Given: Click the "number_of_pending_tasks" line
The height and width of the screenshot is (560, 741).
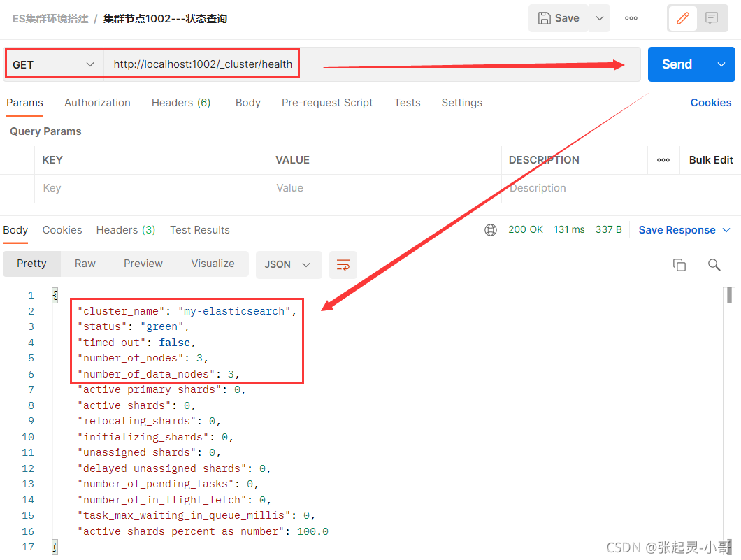Looking at the screenshot, I should (168, 484).
